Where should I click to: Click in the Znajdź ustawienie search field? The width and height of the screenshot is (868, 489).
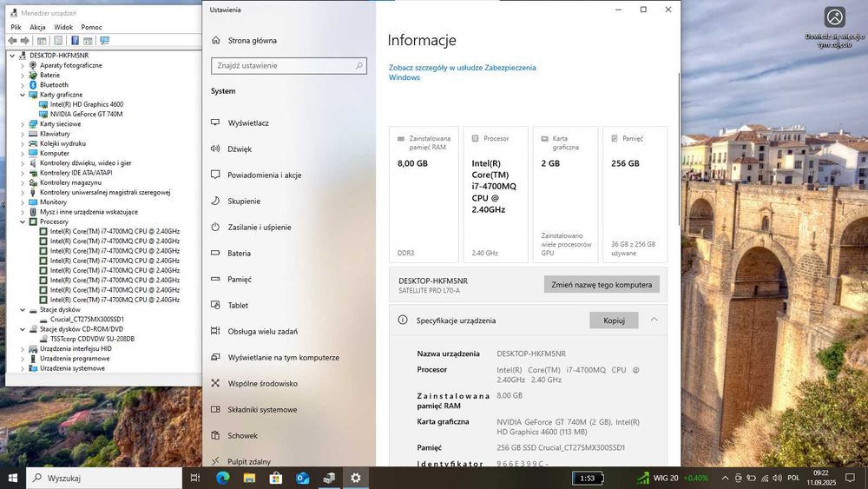[288, 65]
